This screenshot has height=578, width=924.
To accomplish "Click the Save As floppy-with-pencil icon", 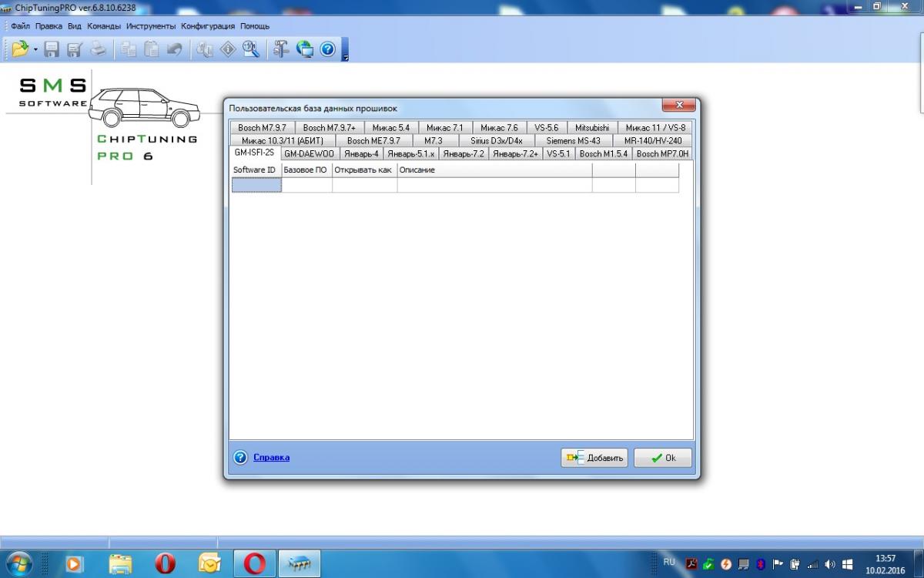I will tap(75, 49).
